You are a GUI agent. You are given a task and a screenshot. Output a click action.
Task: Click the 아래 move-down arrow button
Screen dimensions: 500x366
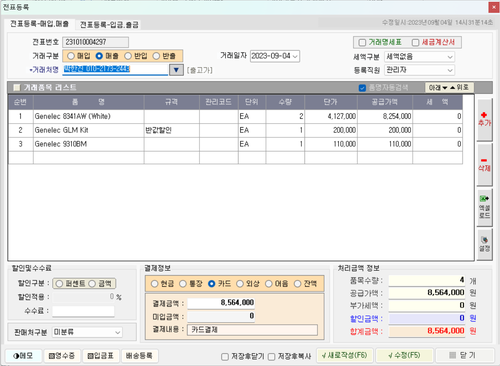tap(438, 88)
